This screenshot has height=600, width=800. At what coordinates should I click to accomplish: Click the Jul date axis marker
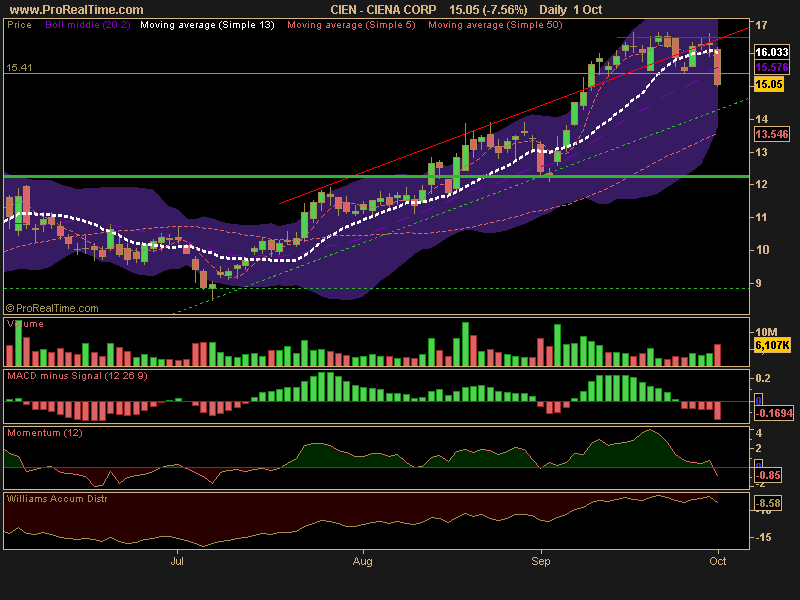(x=177, y=561)
